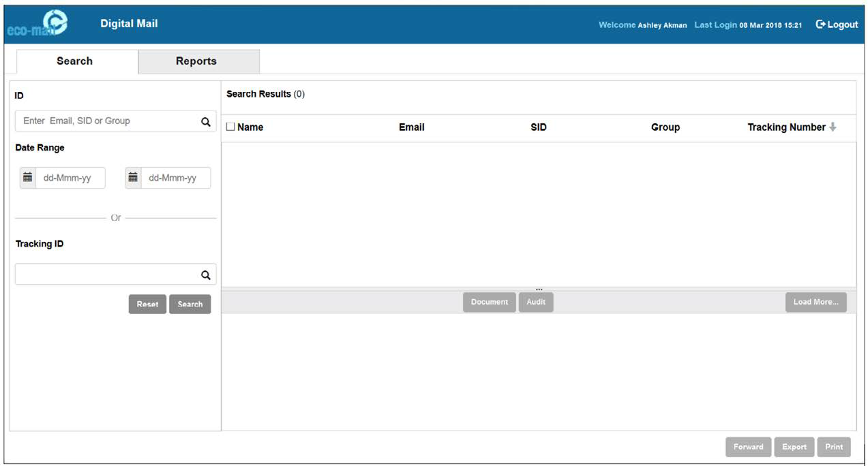Focus the Email, SID or Group input
This screenshot has width=868, height=466.
[x=106, y=121]
